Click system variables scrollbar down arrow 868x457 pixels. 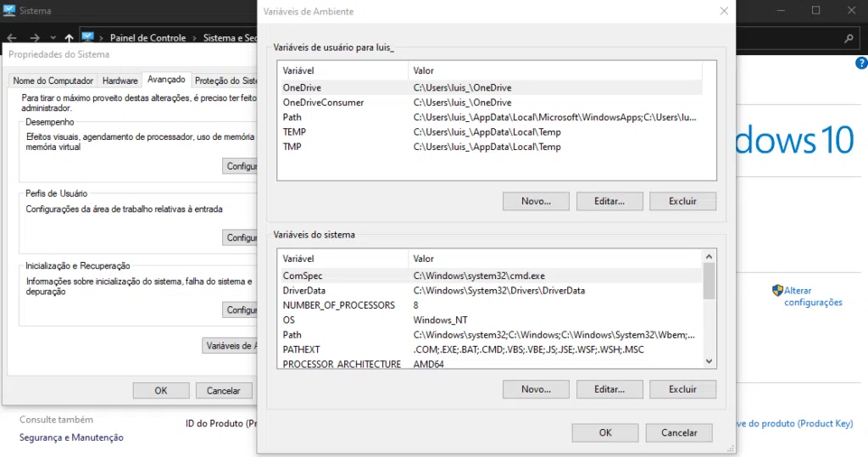pyautogui.click(x=709, y=361)
